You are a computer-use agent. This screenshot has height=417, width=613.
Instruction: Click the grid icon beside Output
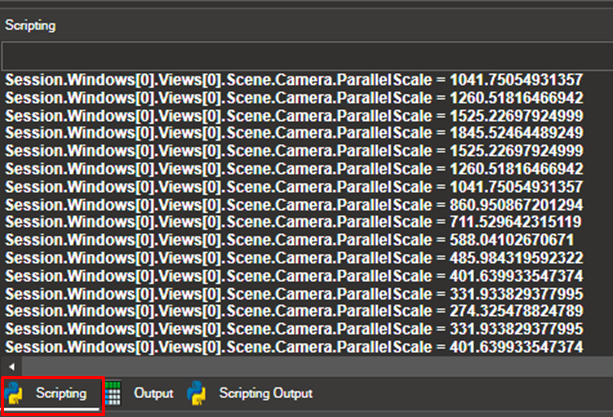point(115,393)
